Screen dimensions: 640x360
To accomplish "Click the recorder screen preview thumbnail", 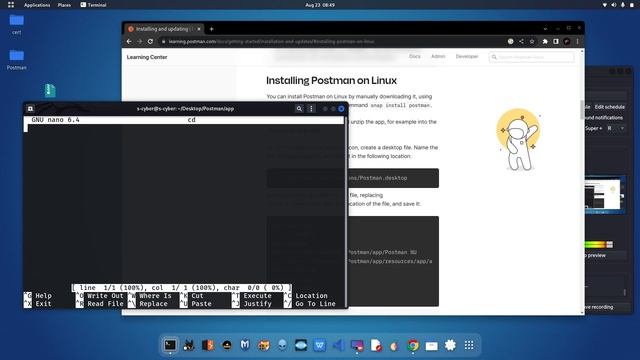I will point(605,195).
